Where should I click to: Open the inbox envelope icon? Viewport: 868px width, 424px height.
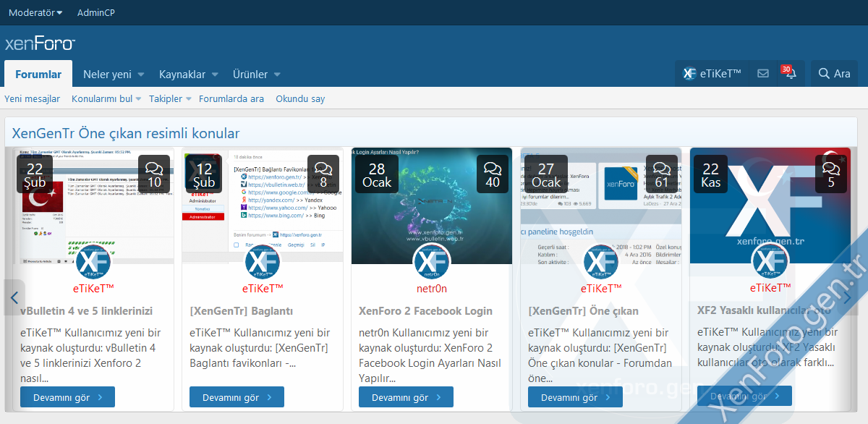762,74
